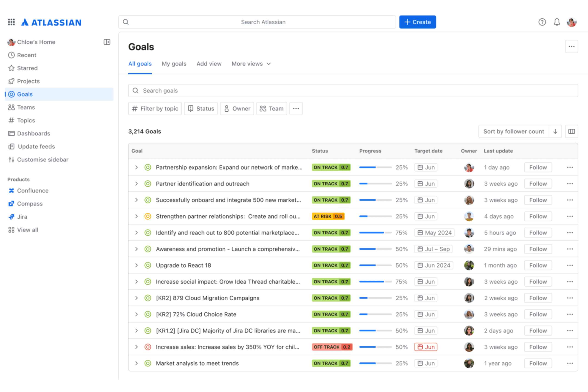Viewport: 588px width, 392px height.
Task: Follow the Awareness and promotion goal
Action: (x=538, y=249)
